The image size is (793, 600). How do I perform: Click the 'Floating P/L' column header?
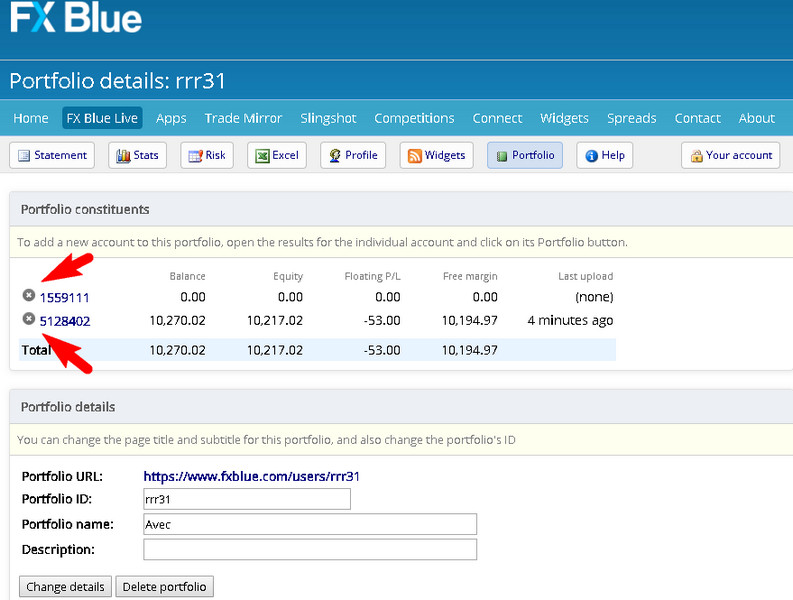coord(372,276)
